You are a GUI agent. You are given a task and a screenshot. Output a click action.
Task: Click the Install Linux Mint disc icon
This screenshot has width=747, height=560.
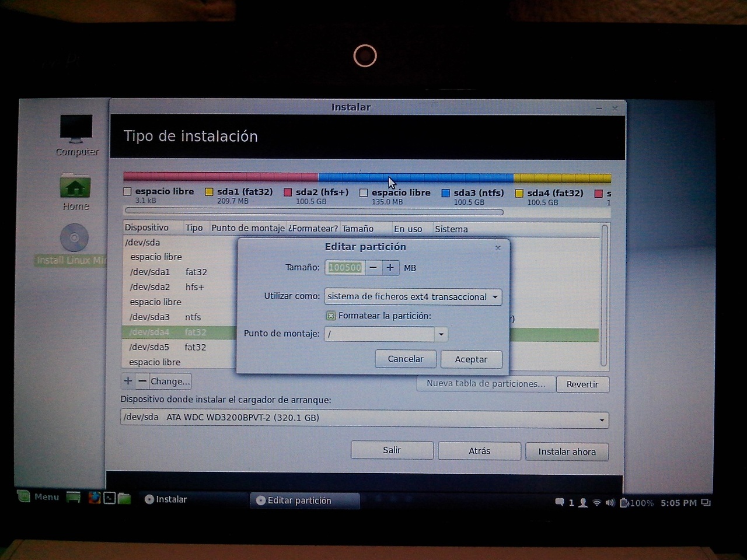(74, 239)
